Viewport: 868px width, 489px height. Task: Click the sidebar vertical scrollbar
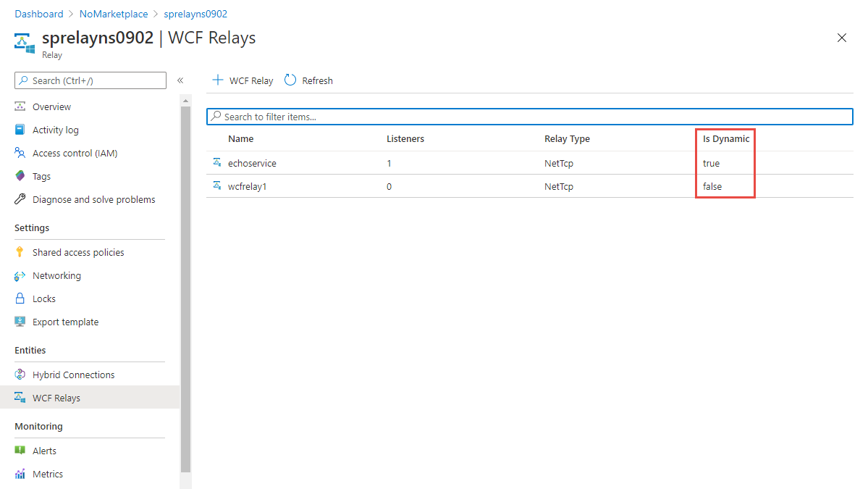185,288
